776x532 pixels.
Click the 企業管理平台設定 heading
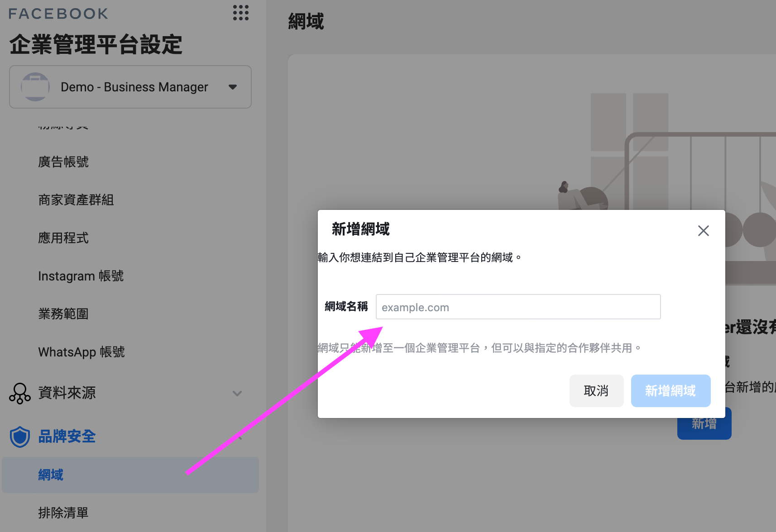coord(96,45)
